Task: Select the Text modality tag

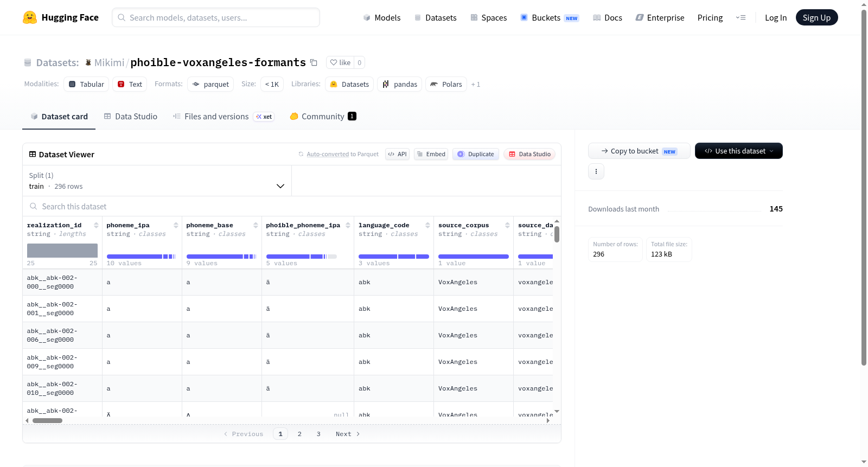Action: (x=130, y=84)
